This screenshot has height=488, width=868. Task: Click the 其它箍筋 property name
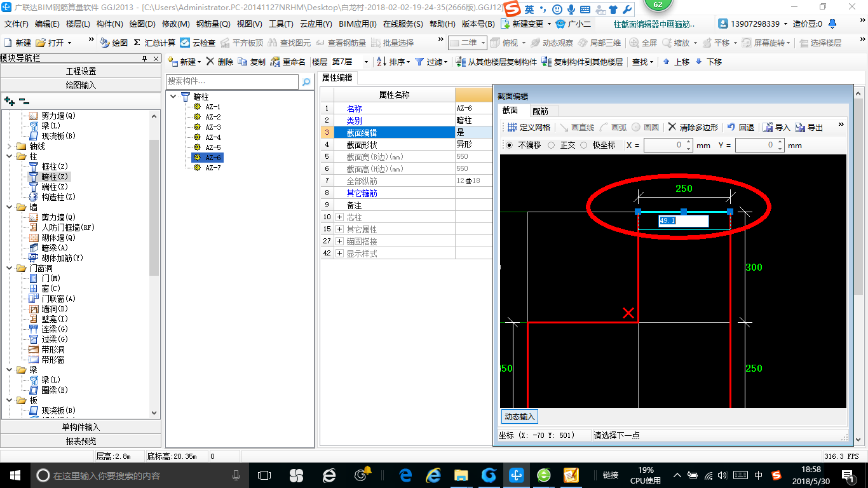click(x=362, y=193)
